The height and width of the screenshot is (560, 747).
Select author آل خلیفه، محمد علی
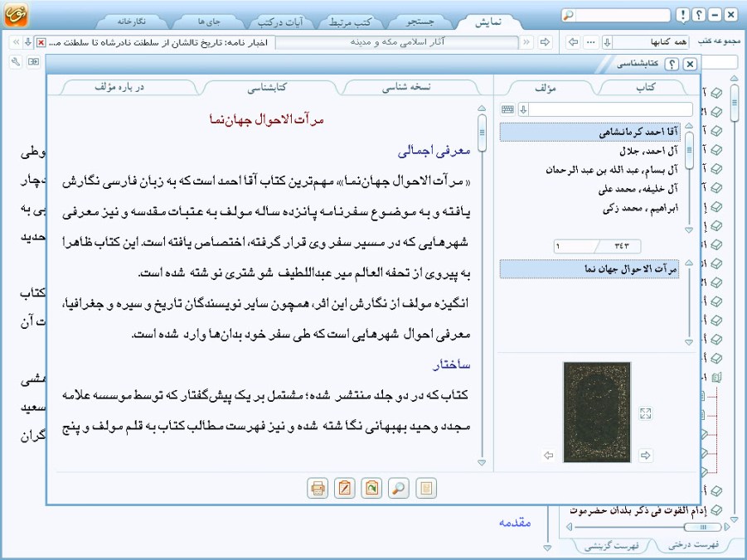tap(589, 189)
